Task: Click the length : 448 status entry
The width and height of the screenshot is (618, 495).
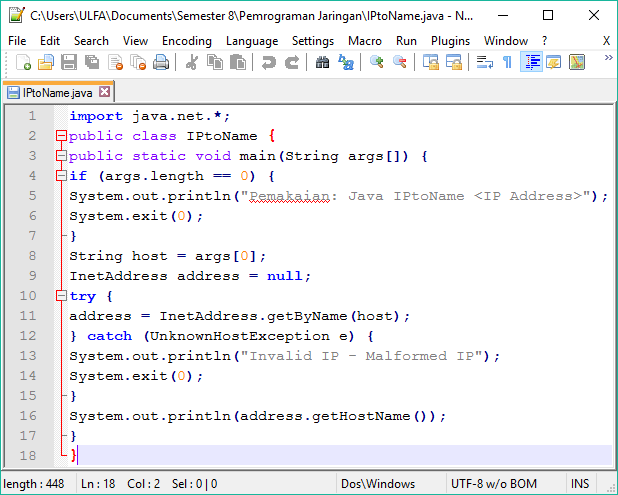Action: tap(34, 484)
